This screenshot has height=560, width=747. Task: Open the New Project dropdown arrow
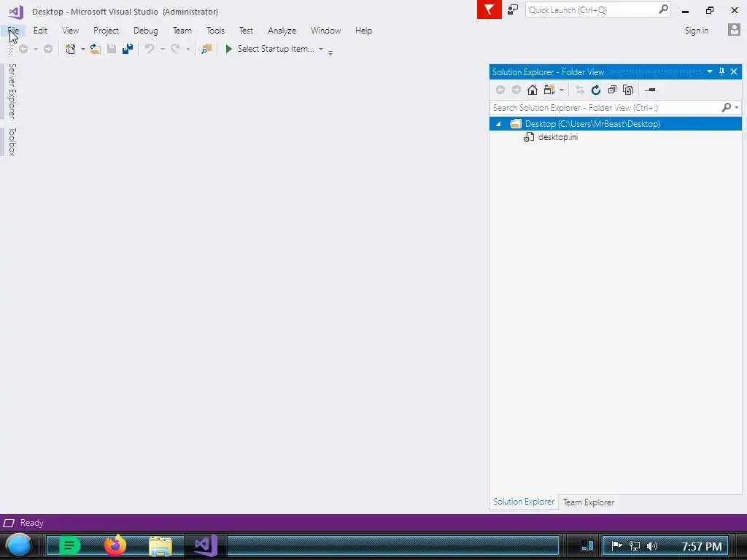(83, 49)
